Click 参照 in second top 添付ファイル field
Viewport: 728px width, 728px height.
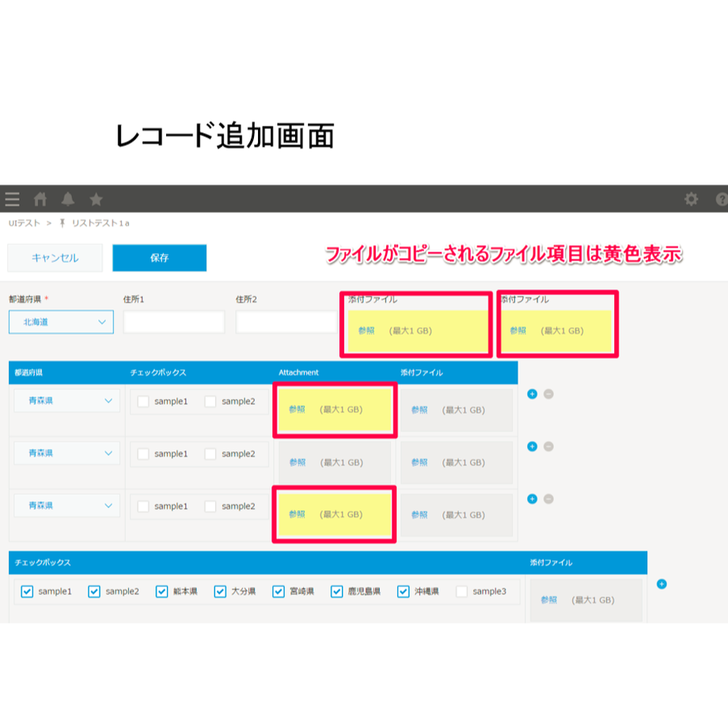coord(518,331)
